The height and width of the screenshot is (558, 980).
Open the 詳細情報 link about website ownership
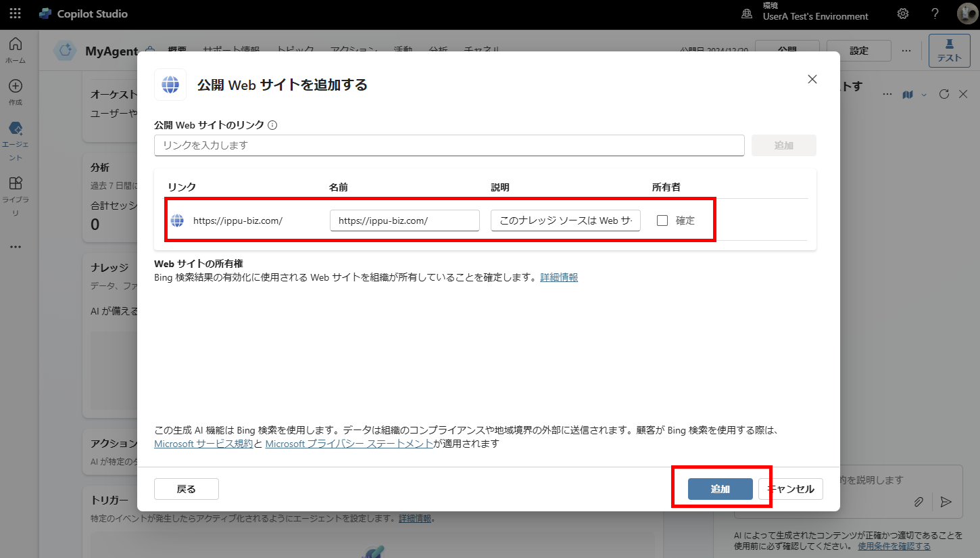pos(559,277)
